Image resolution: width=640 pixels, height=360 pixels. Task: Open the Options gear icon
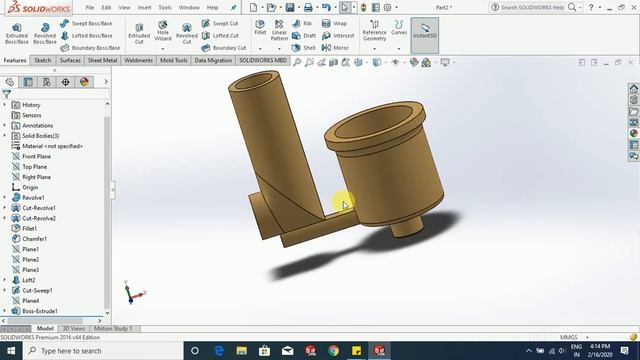[x=387, y=7]
